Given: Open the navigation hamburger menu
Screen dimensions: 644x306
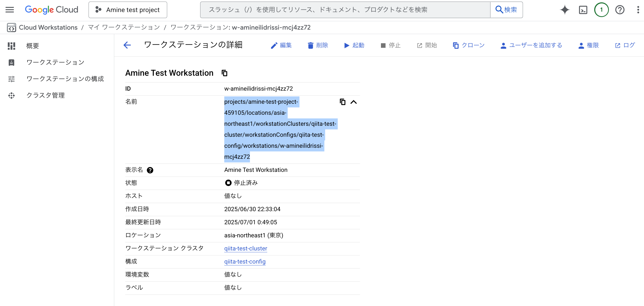Looking at the screenshot, I should 9,10.
